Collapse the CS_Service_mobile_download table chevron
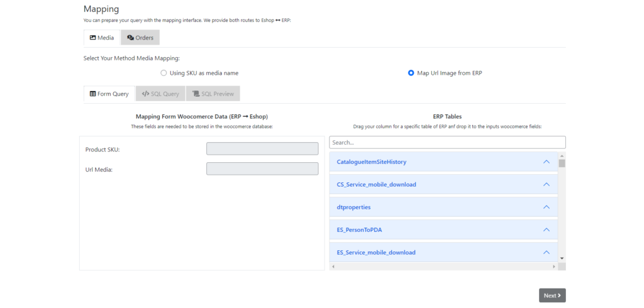 click(546, 184)
